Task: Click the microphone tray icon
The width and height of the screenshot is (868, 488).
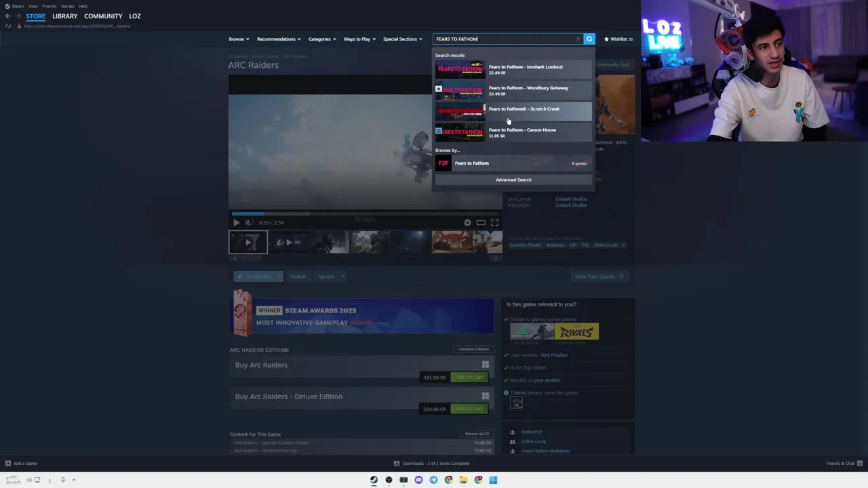Action: (62, 480)
